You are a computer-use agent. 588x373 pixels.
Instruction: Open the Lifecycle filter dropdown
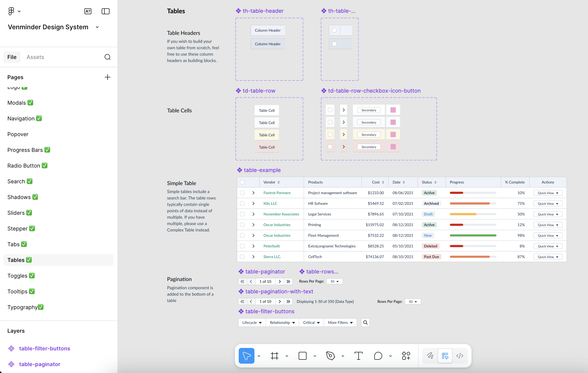(252, 322)
